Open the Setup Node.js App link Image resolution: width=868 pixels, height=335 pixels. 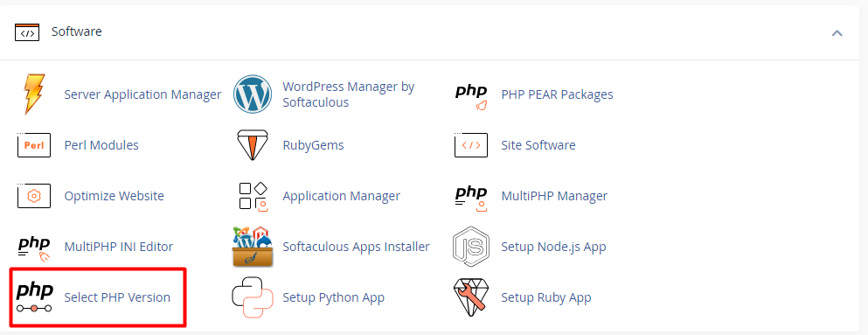(x=553, y=247)
